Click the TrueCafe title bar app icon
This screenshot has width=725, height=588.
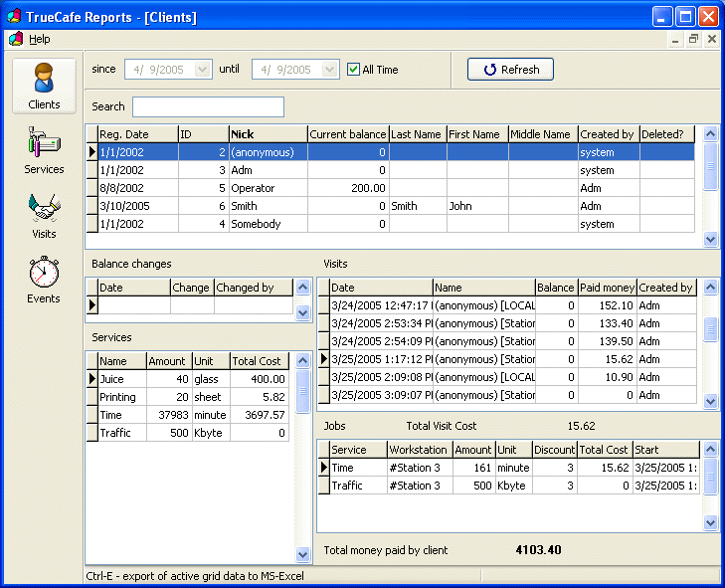click(x=14, y=17)
